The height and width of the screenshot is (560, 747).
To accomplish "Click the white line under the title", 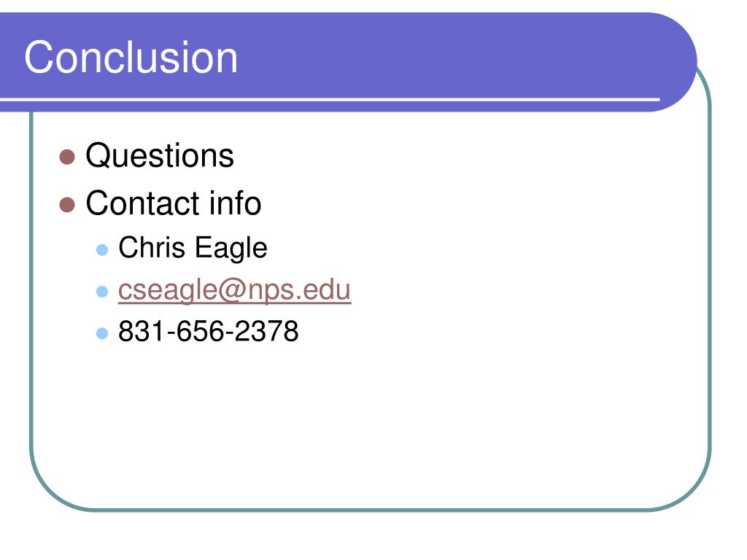I will pos(330,99).
